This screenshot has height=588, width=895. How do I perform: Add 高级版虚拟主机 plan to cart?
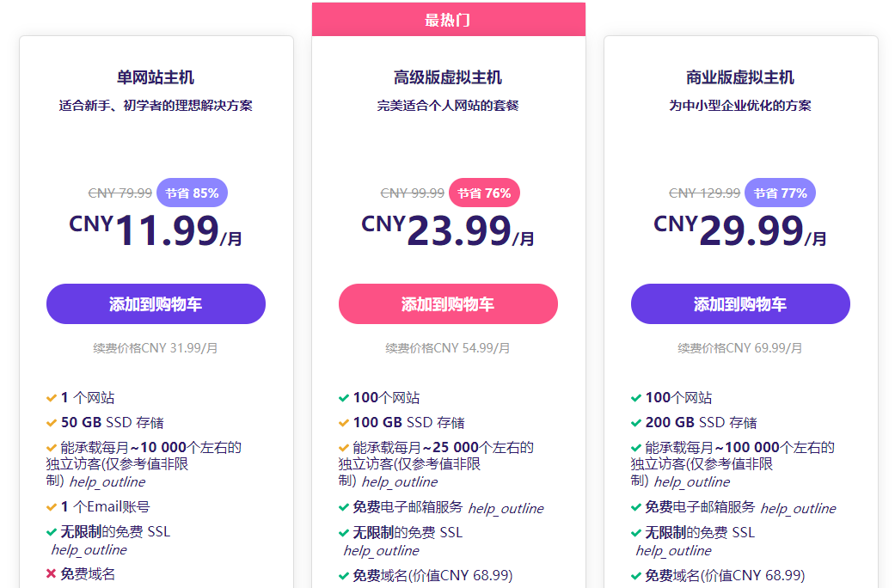point(448,304)
